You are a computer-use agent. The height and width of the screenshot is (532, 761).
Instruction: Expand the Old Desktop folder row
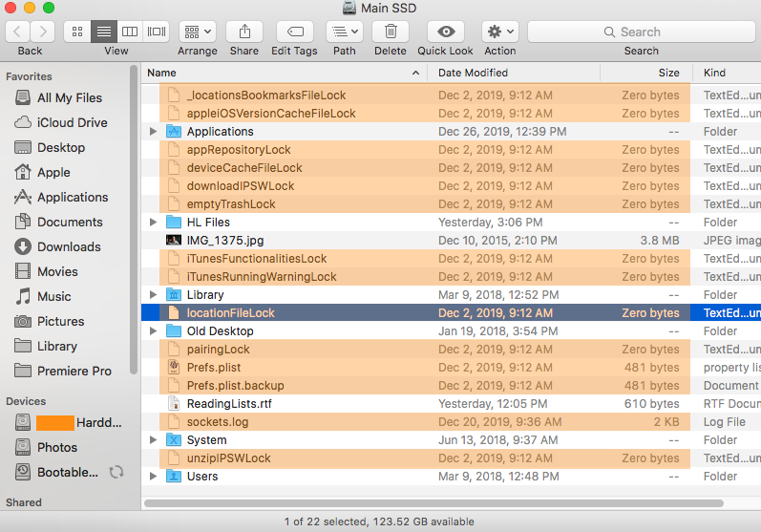coord(153,331)
